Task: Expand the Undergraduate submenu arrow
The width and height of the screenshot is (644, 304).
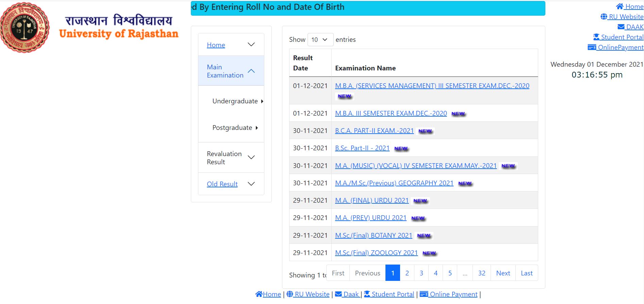Action: (x=262, y=101)
